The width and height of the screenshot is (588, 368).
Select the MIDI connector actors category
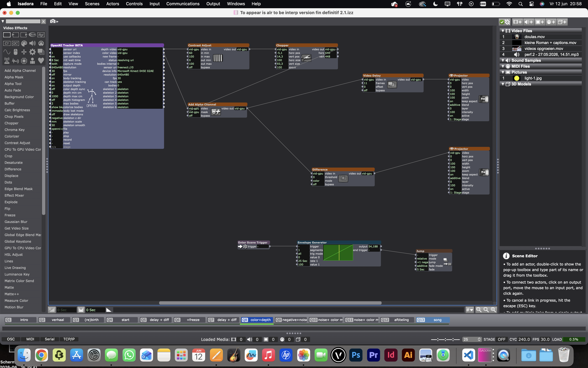[x=41, y=43]
